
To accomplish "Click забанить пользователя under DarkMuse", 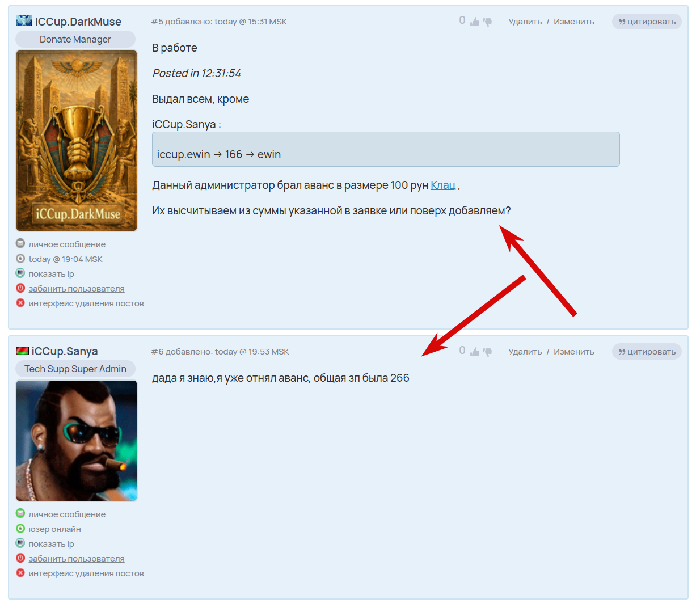I will coord(77,289).
